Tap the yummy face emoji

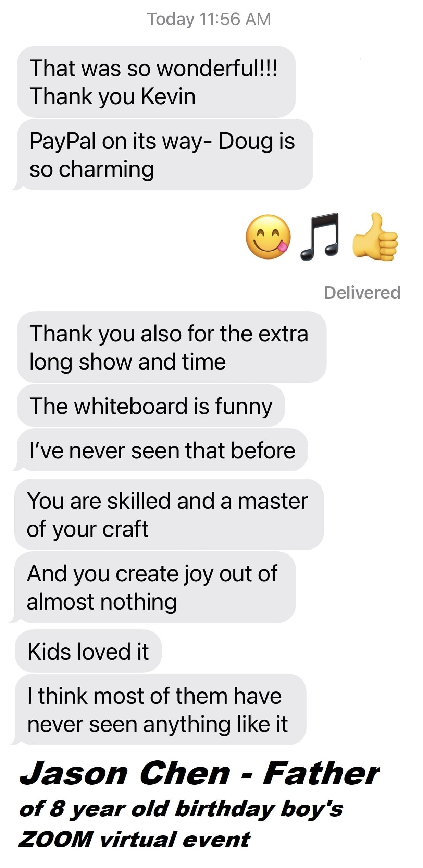[x=268, y=237]
